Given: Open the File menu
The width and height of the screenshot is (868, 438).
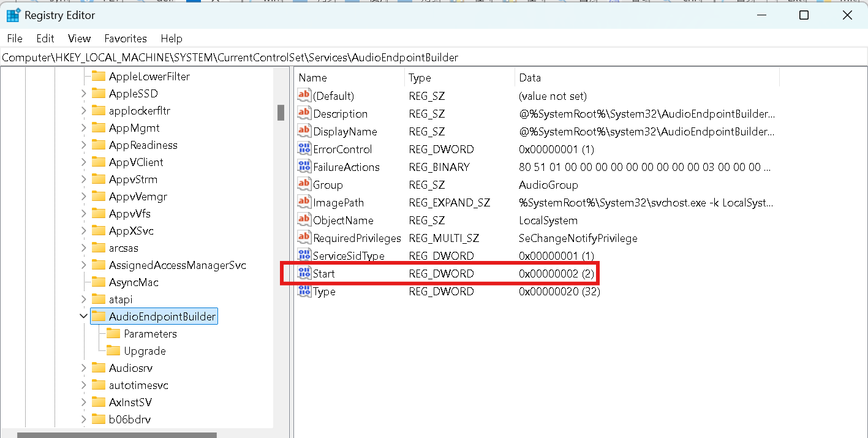Looking at the screenshot, I should [x=15, y=38].
